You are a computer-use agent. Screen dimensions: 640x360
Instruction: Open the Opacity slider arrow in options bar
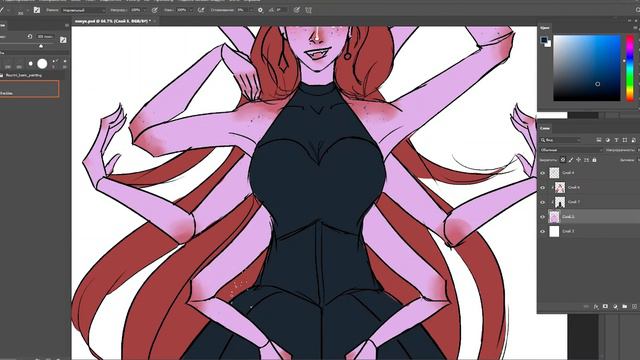(144, 10)
